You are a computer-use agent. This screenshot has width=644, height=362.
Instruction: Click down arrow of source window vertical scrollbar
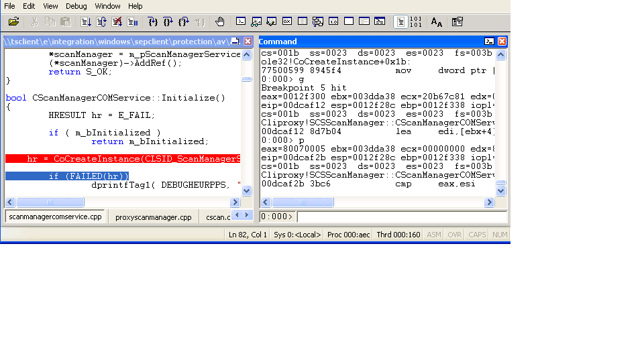[246, 191]
